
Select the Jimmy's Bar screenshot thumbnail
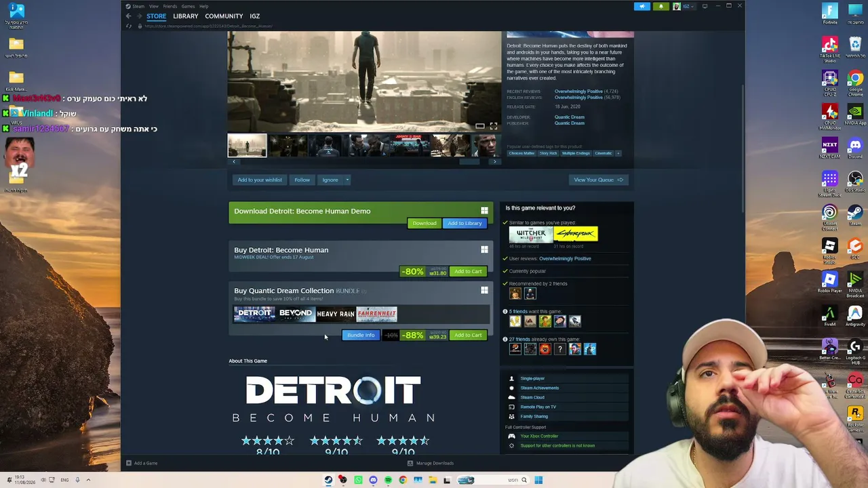408,145
